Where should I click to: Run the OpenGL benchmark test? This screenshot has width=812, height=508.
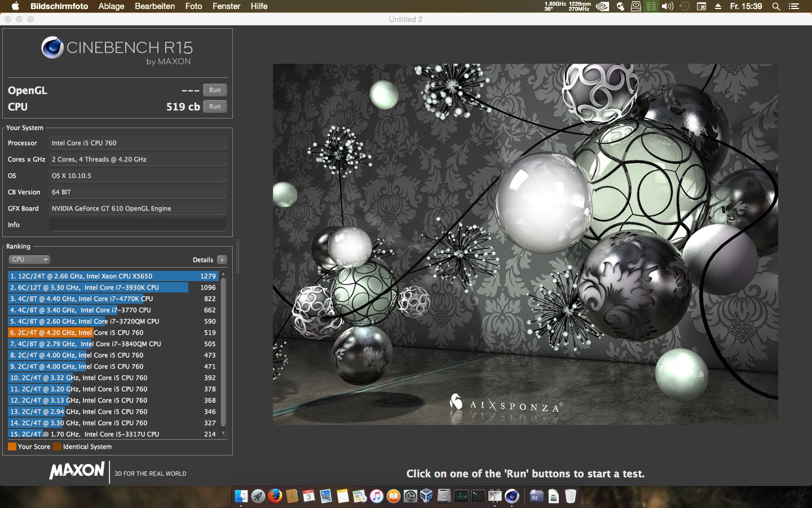(x=215, y=90)
